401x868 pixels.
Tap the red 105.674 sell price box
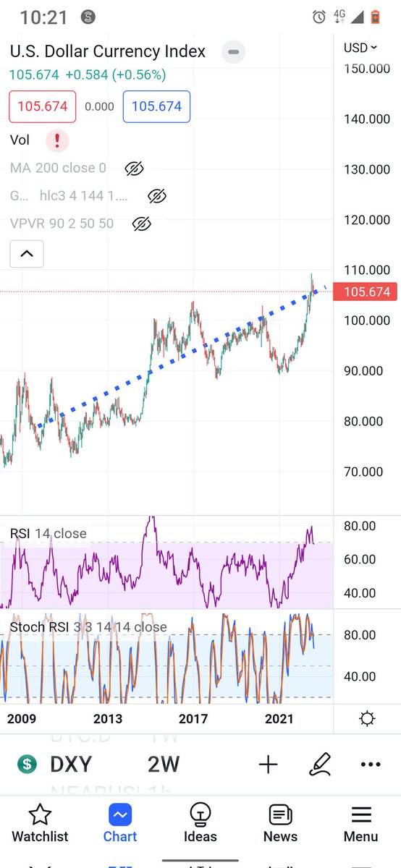[x=42, y=107]
